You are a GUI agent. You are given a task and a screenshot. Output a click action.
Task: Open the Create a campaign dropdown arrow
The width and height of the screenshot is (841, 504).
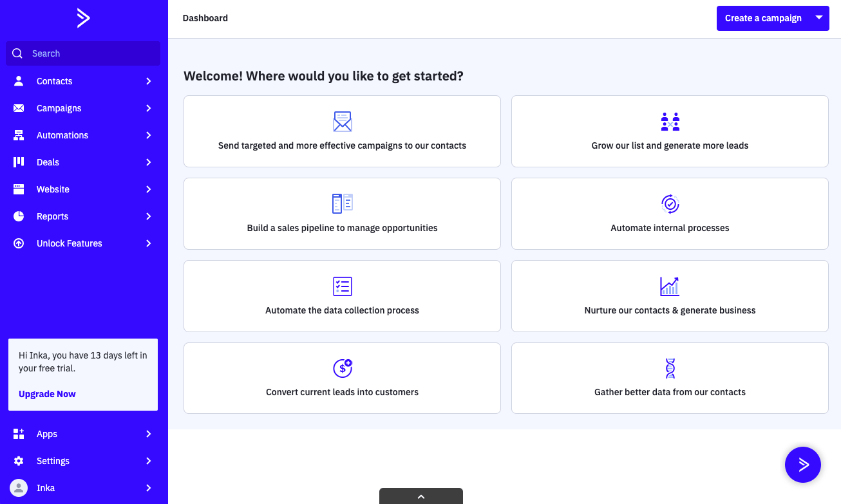point(819,18)
